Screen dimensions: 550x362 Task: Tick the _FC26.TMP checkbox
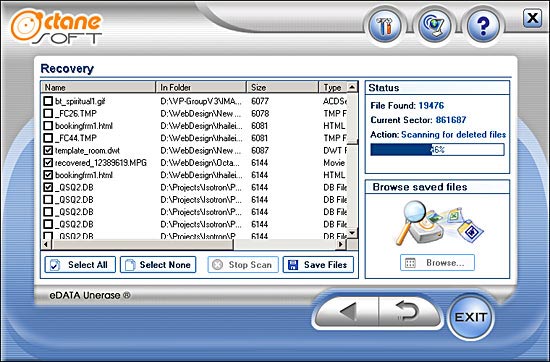point(48,113)
